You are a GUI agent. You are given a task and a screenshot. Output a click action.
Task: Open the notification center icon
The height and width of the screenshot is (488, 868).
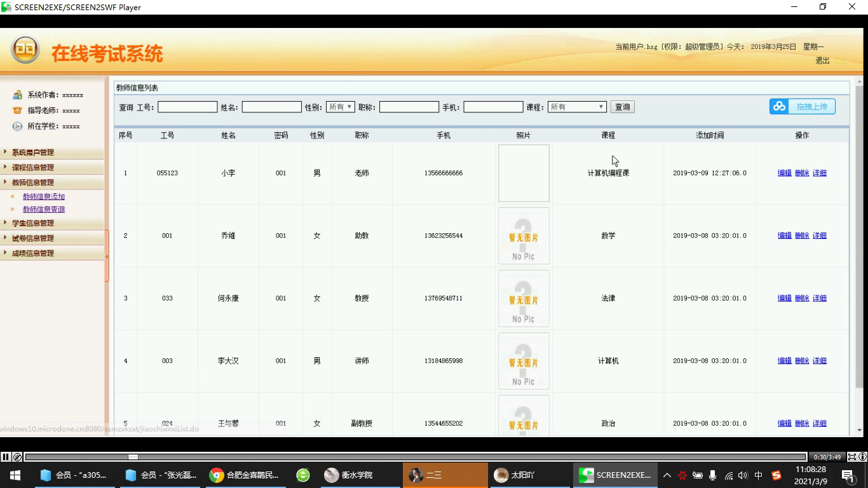click(848, 475)
